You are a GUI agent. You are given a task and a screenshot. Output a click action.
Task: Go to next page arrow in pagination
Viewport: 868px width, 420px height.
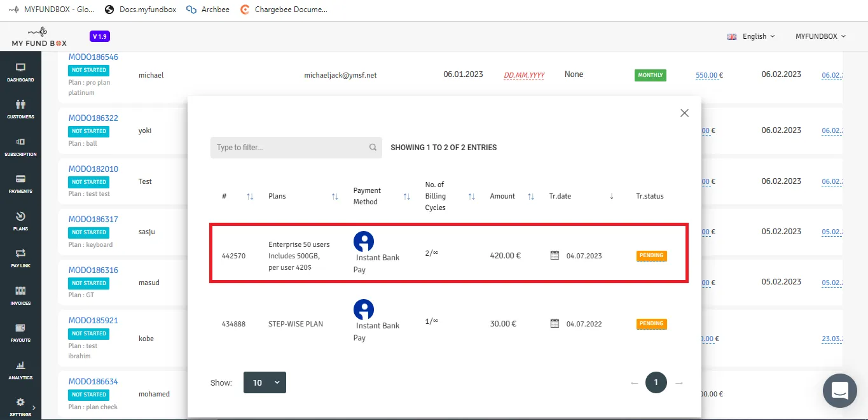[679, 383]
